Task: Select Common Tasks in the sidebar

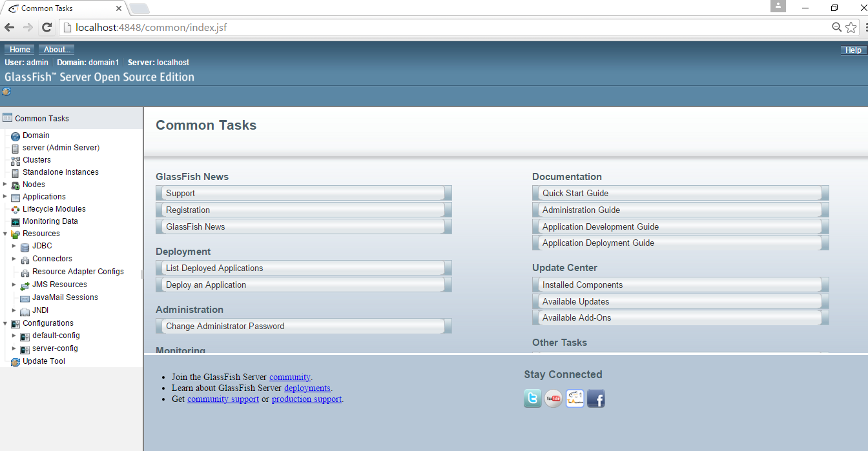Action: [42, 119]
